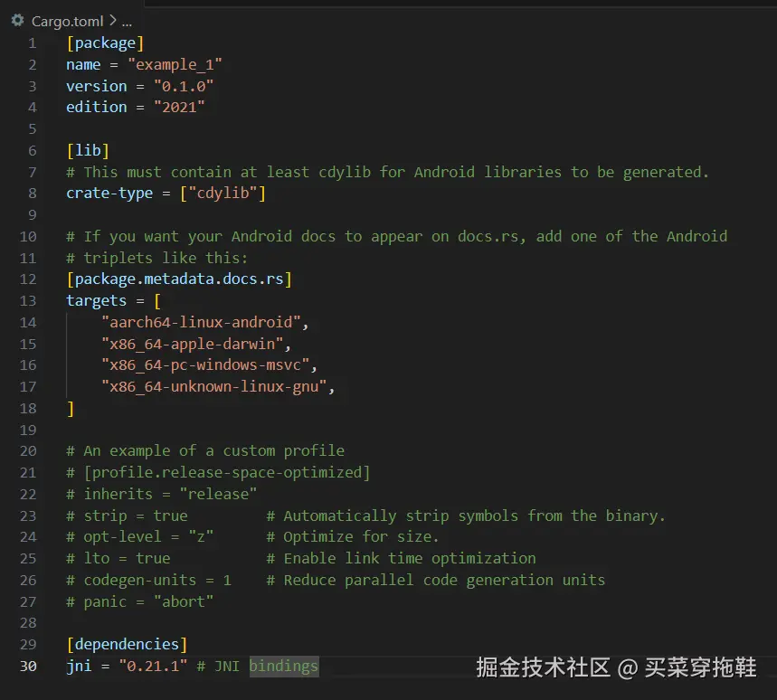The height and width of the screenshot is (700, 777).
Task: Click the [lib] section header
Action: point(88,150)
